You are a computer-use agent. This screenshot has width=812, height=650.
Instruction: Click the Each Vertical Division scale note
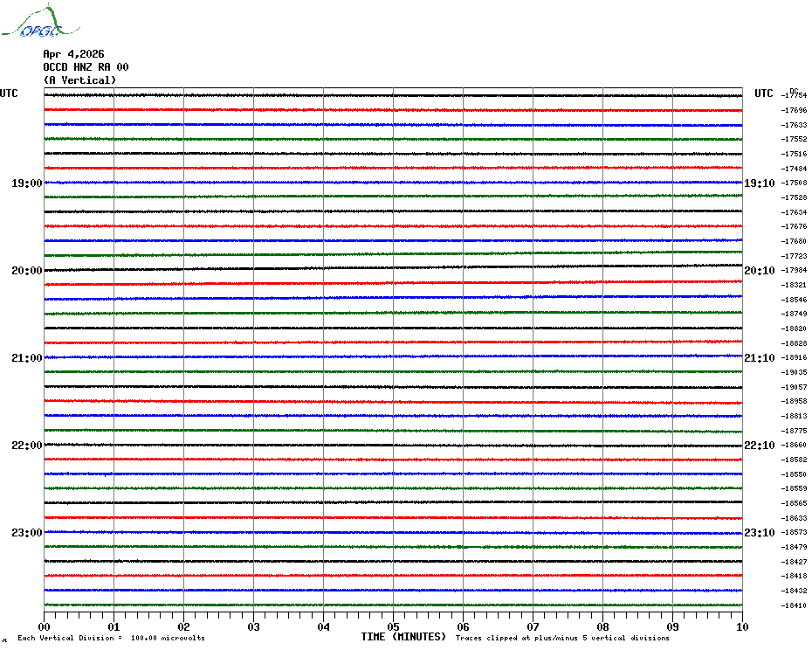111,638
